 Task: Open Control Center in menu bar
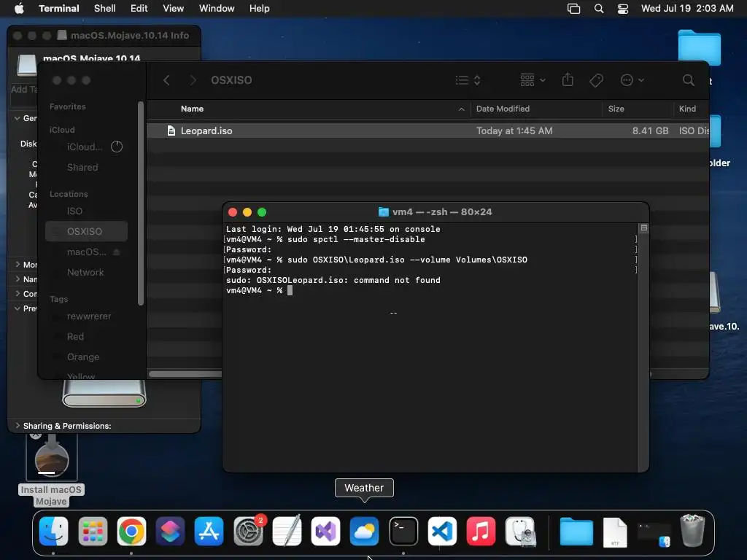[623, 9]
